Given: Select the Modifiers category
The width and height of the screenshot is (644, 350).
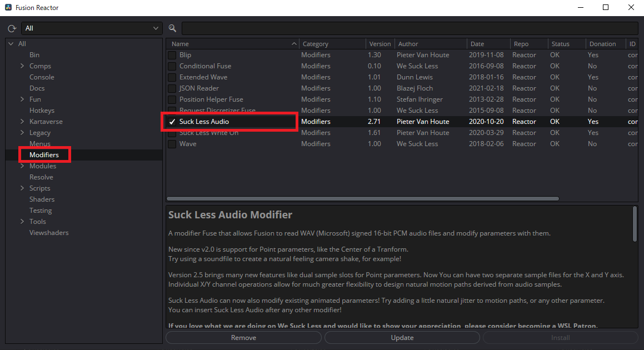Looking at the screenshot, I should click(44, 155).
